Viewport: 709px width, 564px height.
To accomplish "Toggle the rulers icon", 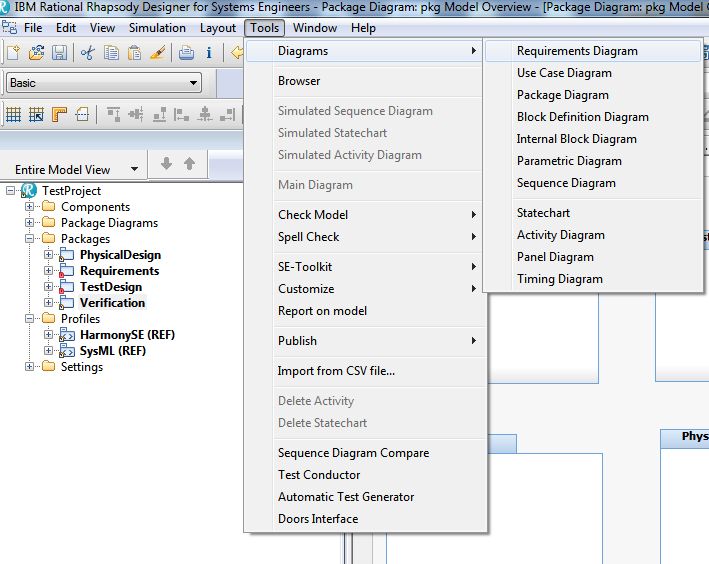I will coord(59,114).
